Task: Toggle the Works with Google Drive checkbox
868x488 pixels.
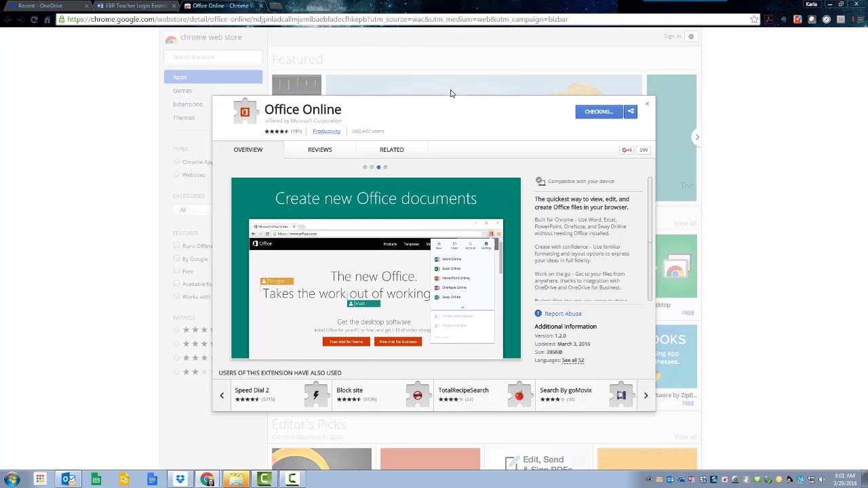Action: (x=177, y=296)
